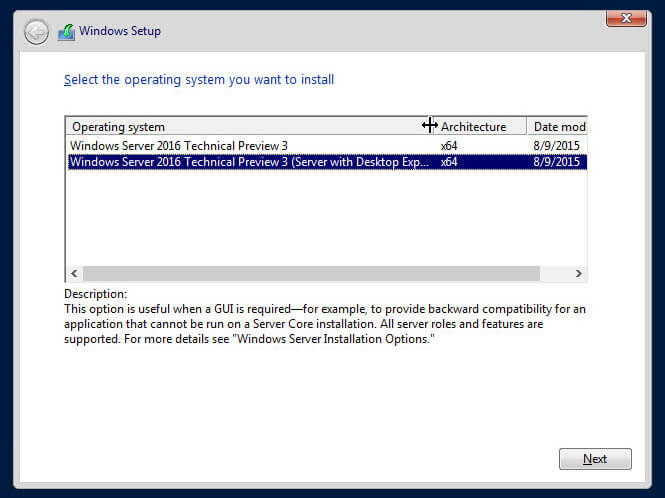Click the back arrow button

[x=36, y=32]
